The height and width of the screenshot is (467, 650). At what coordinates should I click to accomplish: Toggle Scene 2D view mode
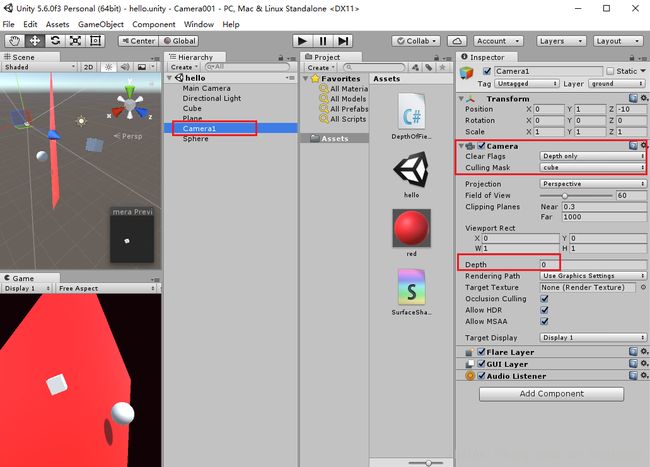tap(88, 67)
